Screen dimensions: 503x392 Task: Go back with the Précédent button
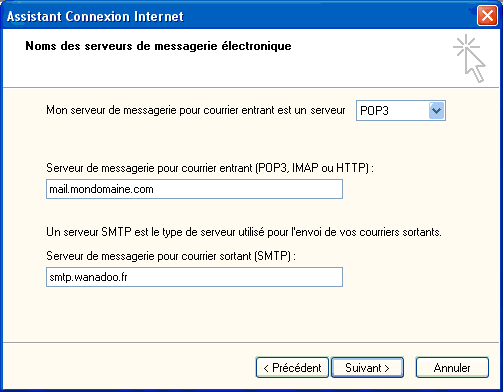pos(292,368)
